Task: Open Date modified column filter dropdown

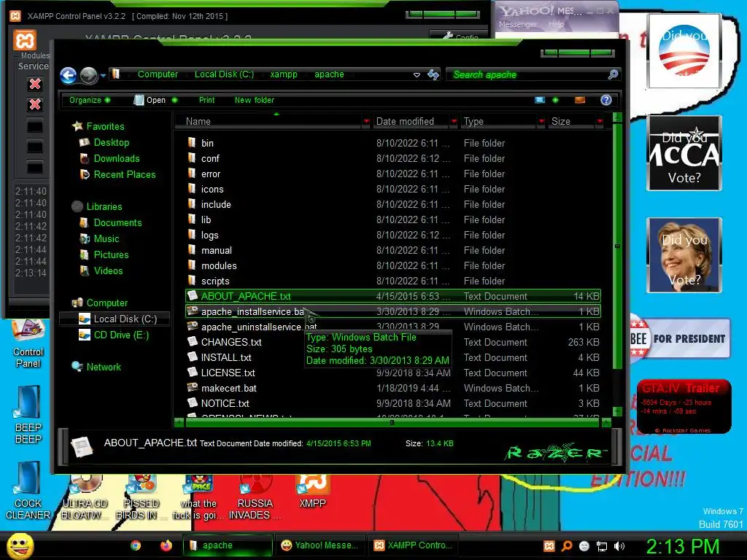Action: 454,122
